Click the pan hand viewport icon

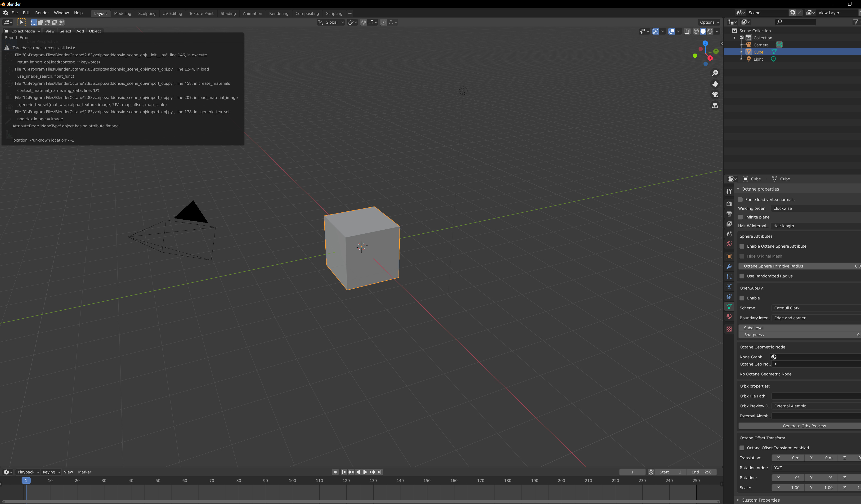click(x=715, y=84)
